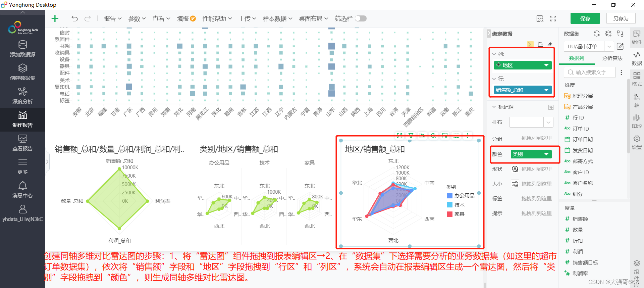The width and height of the screenshot is (644, 288).
Task: Open the 设置 side tab
Action: pyautogui.click(x=637, y=143)
